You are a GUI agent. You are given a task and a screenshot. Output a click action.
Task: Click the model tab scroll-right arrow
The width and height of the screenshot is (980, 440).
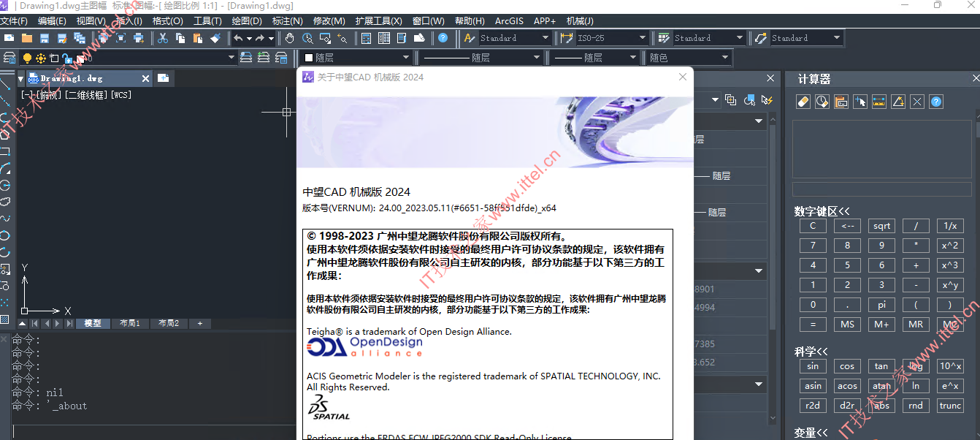tap(58, 323)
